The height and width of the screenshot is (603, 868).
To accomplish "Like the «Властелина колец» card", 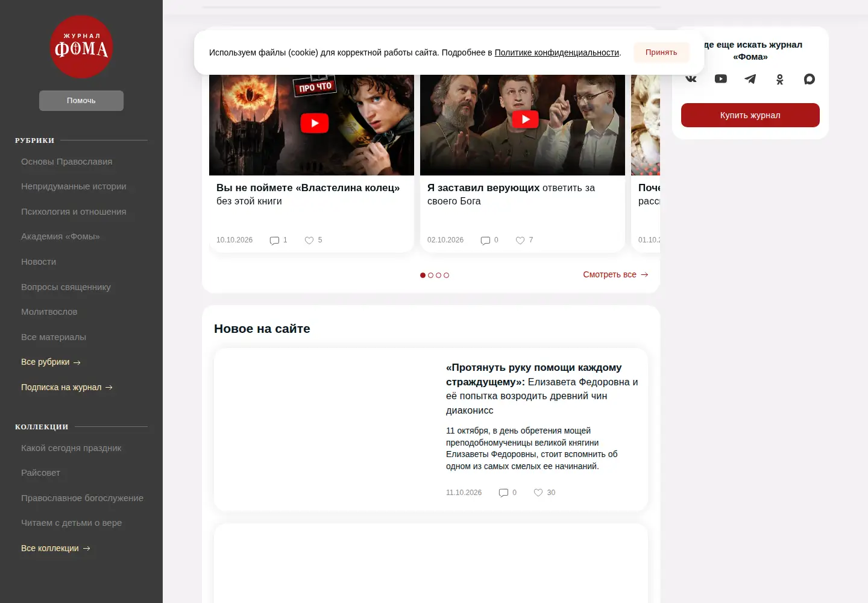I will (x=309, y=240).
